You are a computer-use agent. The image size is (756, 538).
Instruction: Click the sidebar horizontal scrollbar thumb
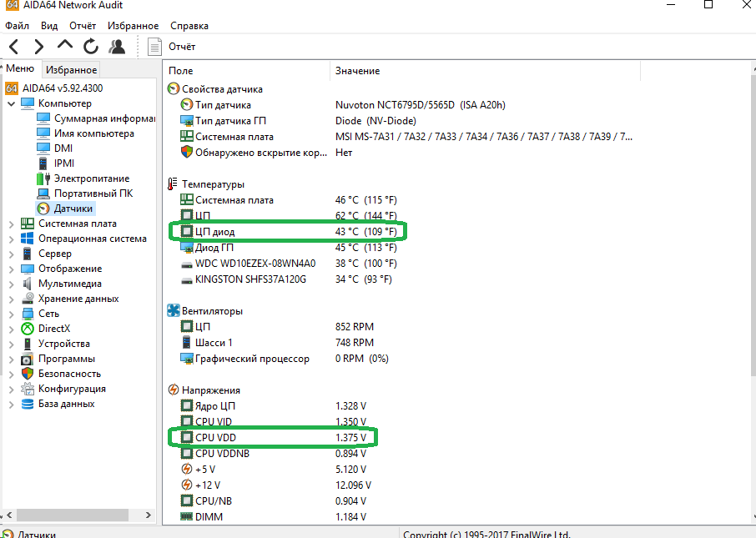click(73, 515)
